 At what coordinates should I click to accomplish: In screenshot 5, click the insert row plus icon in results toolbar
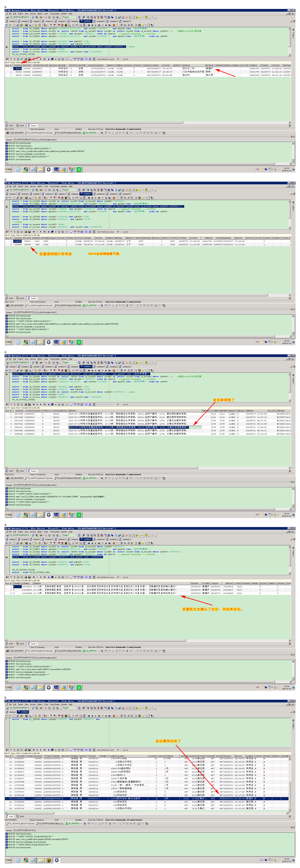[x=49, y=750]
